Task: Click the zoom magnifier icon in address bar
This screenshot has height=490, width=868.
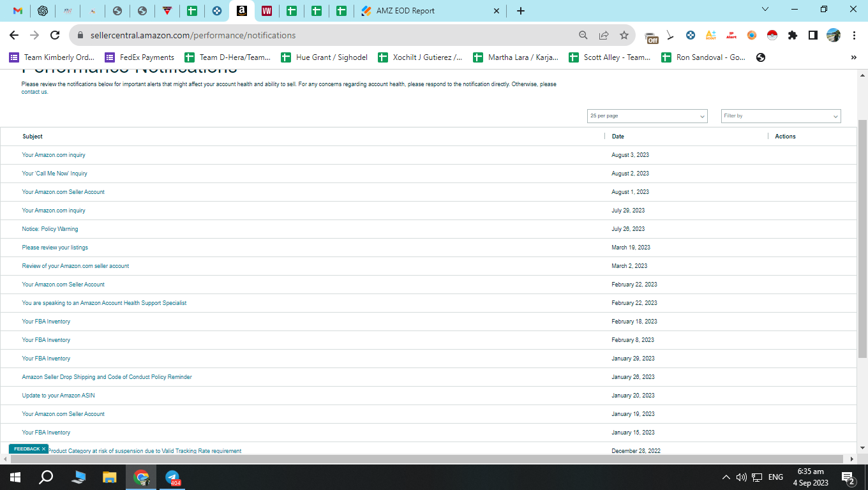Action: pyautogui.click(x=583, y=36)
